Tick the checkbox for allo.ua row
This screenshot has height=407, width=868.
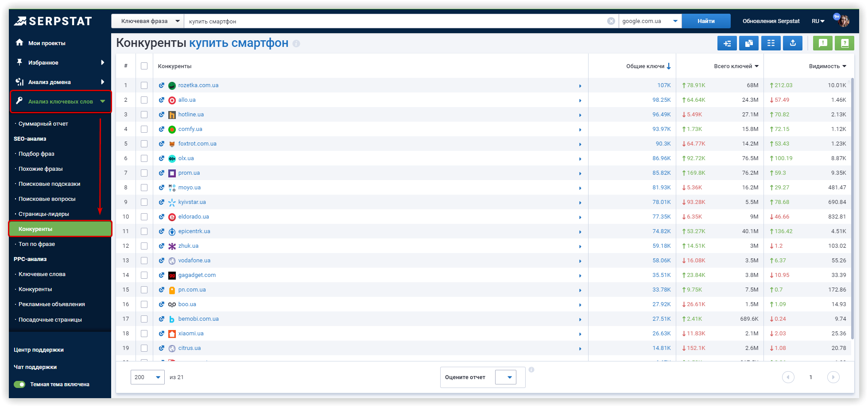tap(144, 100)
